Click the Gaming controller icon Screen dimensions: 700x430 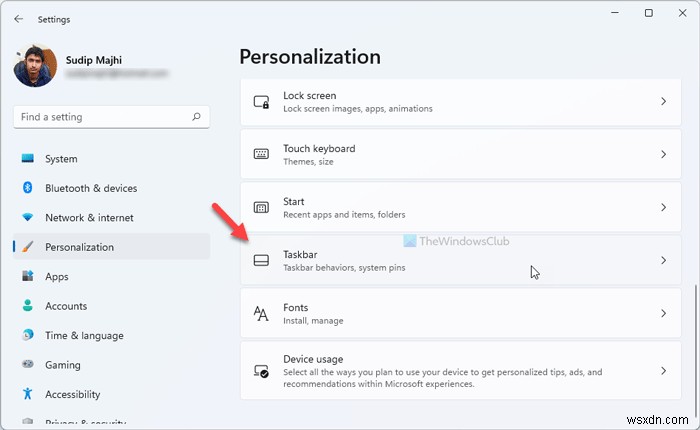pyautogui.click(x=27, y=365)
